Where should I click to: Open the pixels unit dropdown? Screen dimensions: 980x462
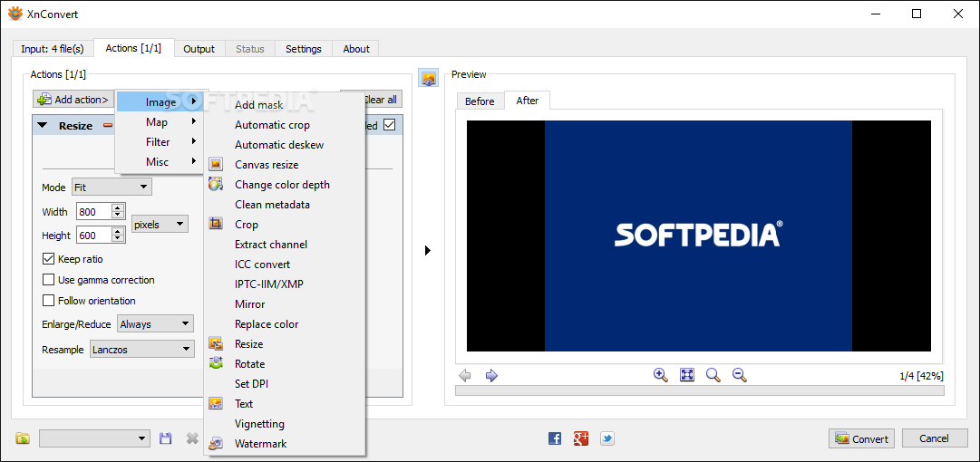click(160, 224)
